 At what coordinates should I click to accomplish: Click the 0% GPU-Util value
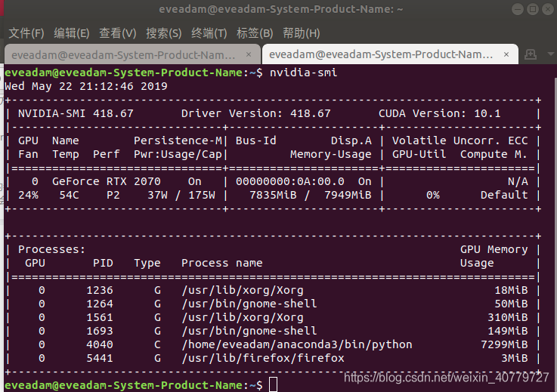coord(432,196)
